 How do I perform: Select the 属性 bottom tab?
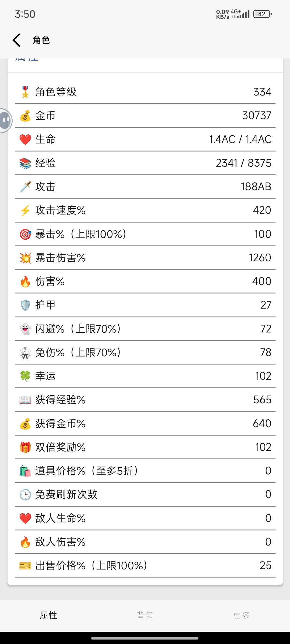pos(48,615)
